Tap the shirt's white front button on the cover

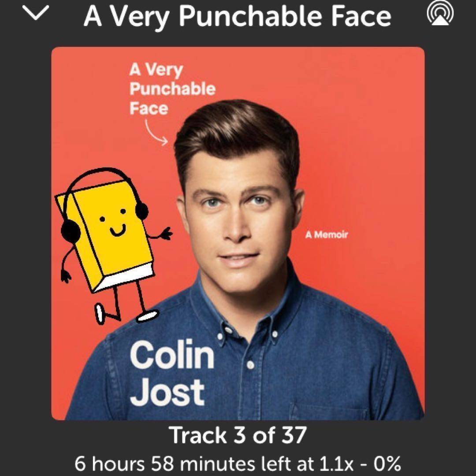pos(250,364)
